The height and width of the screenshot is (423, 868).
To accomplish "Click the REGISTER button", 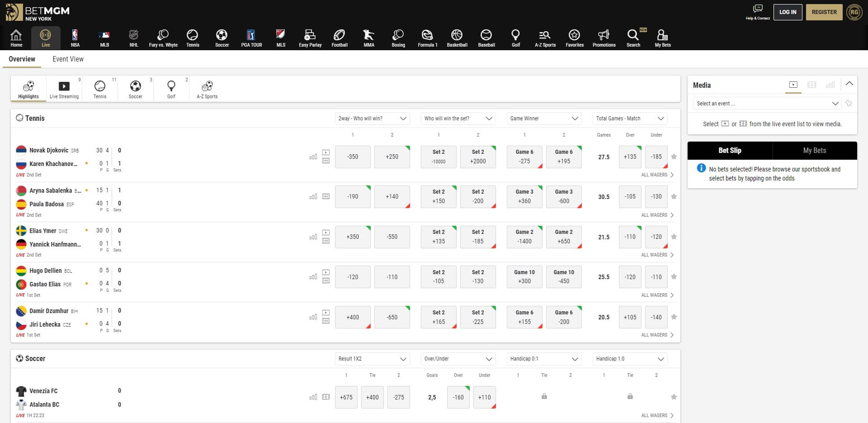I will click(x=824, y=12).
